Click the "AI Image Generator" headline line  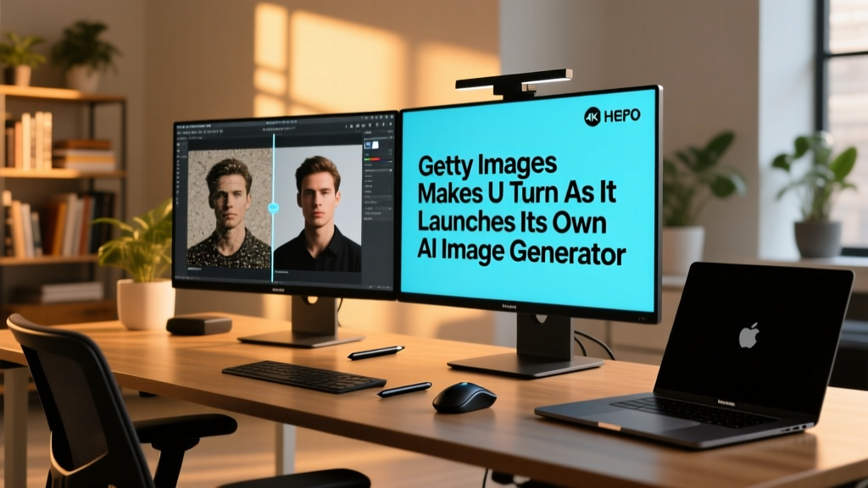pos(521,253)
